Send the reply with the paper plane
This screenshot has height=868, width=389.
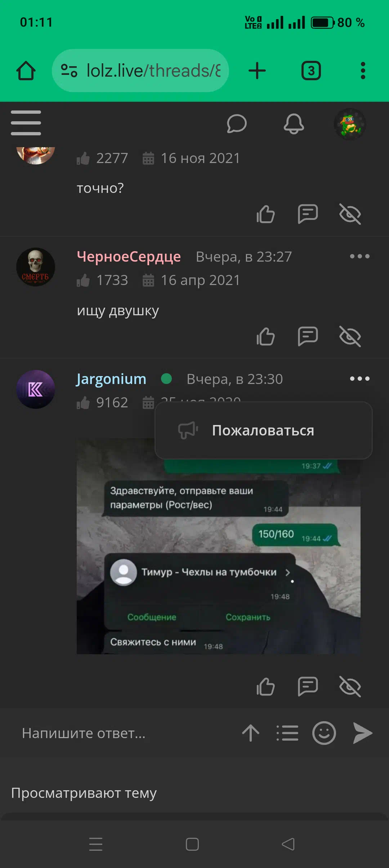coord(362,733)
